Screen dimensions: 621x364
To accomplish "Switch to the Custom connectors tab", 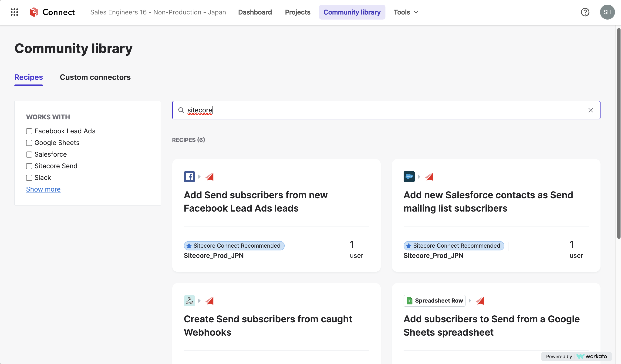I will click(x=95, y=77).
